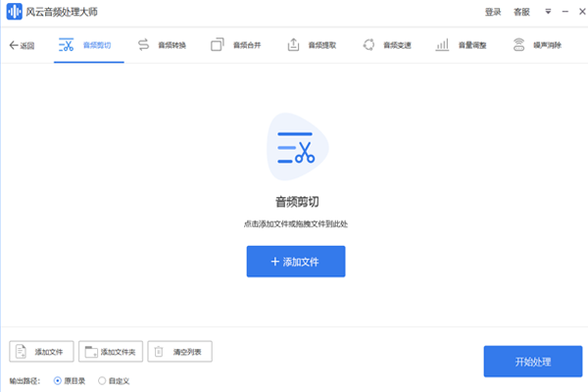This screenshot has height=392, width=588.
Task: Click the 登录 login link
Action: [493, 12]
